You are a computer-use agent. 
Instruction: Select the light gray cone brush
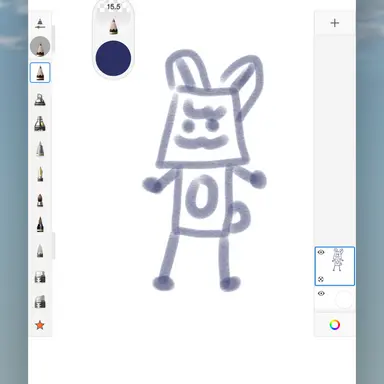(40, 251)
